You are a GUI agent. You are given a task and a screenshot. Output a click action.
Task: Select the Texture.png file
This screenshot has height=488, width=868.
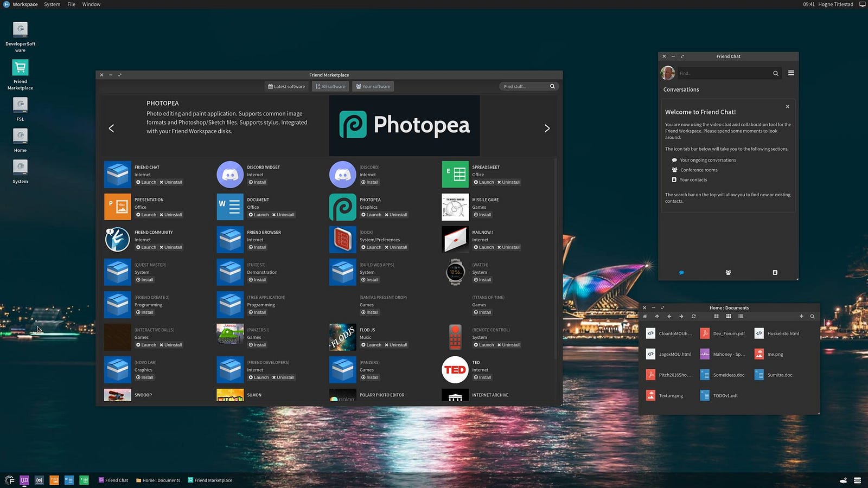tap(665, 395)
